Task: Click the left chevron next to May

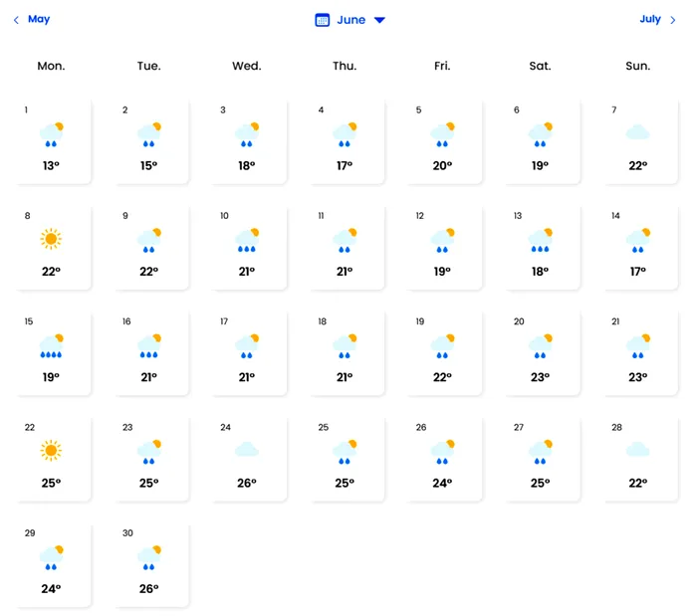Action: coord(17,20)
